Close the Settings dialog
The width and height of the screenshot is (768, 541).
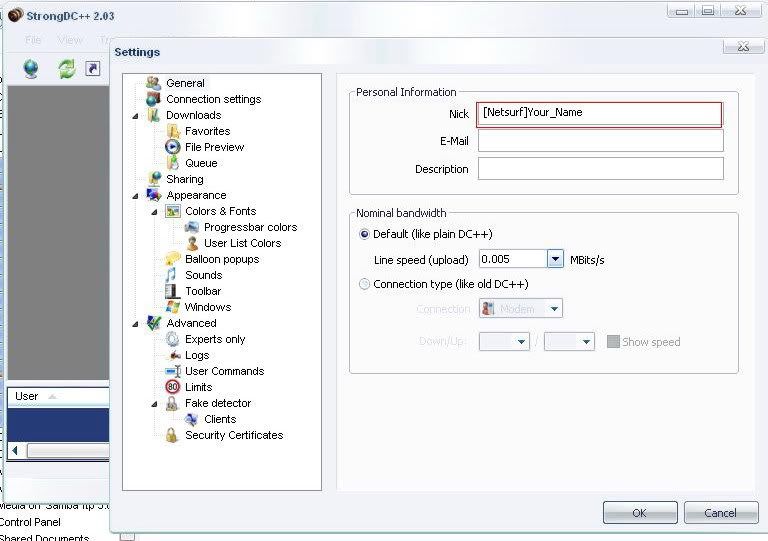tap(743, 47)
